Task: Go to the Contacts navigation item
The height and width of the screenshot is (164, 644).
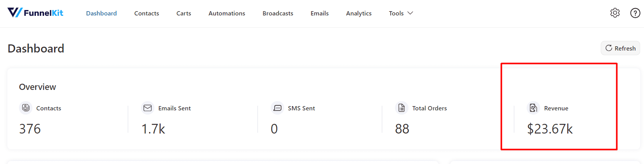Action: point(147,13)
